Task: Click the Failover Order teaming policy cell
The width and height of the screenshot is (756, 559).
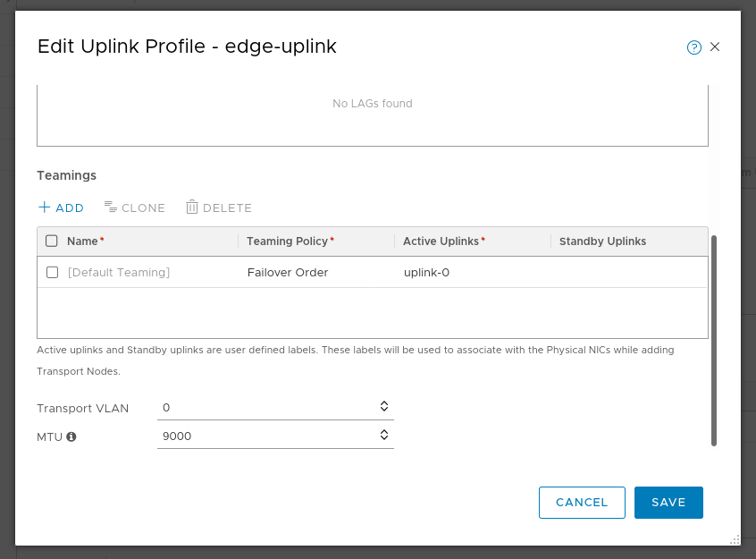Action: 288,272
